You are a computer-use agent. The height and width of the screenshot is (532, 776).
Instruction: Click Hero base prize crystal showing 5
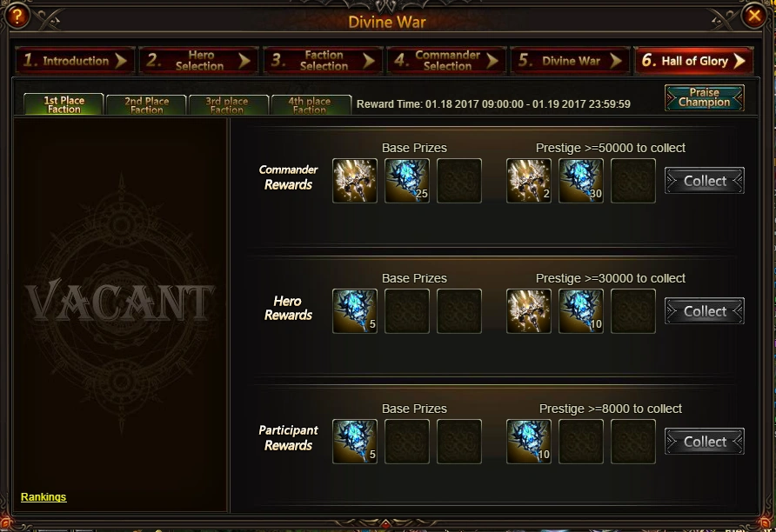point(355,311)
